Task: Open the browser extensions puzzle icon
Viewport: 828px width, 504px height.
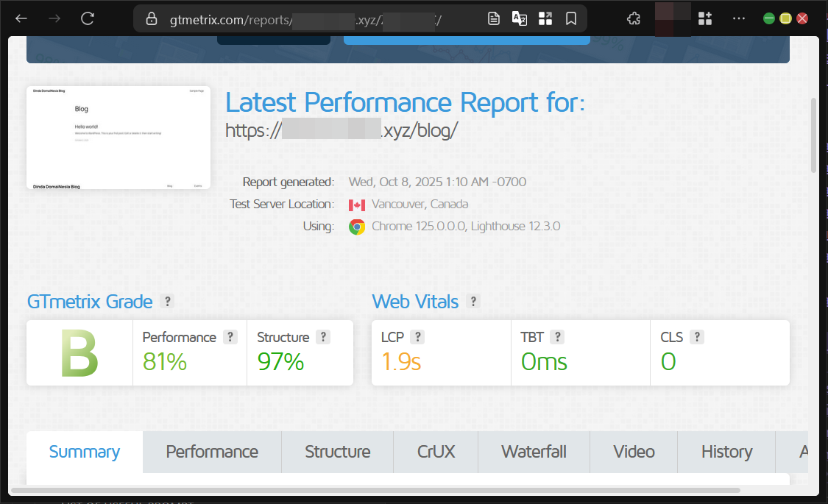Action: (x=633, y=18)
